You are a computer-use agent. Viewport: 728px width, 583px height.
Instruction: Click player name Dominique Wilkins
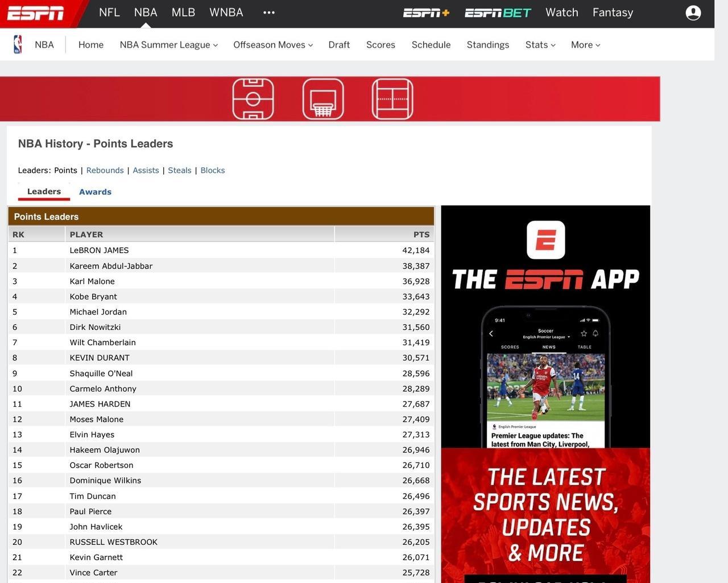point(105,481)
